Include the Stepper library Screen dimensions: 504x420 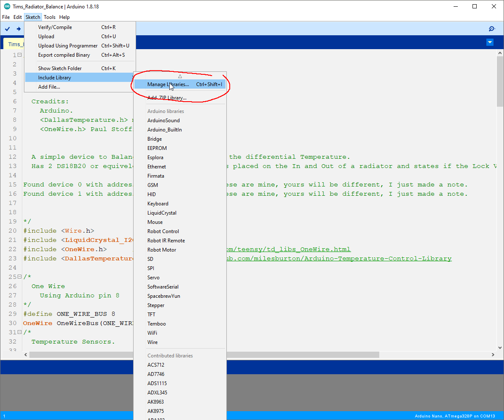click(x=180, y=305)
